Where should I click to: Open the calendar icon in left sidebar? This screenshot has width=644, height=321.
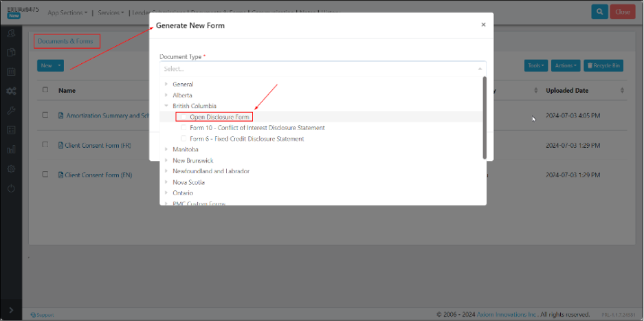(11, 71)
